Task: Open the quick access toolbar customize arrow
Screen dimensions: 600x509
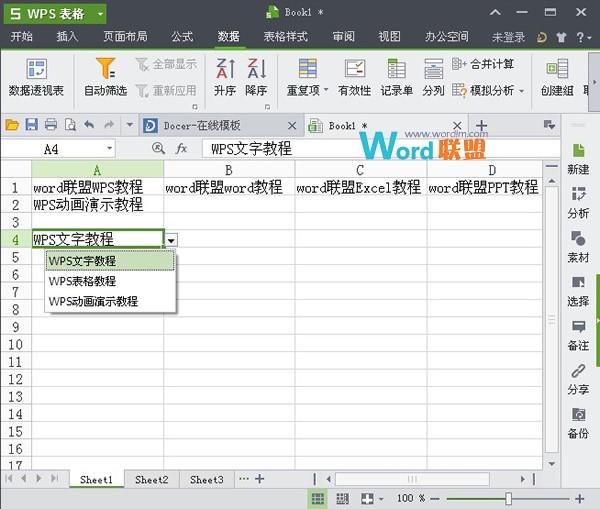Action: tap(130, 125)
